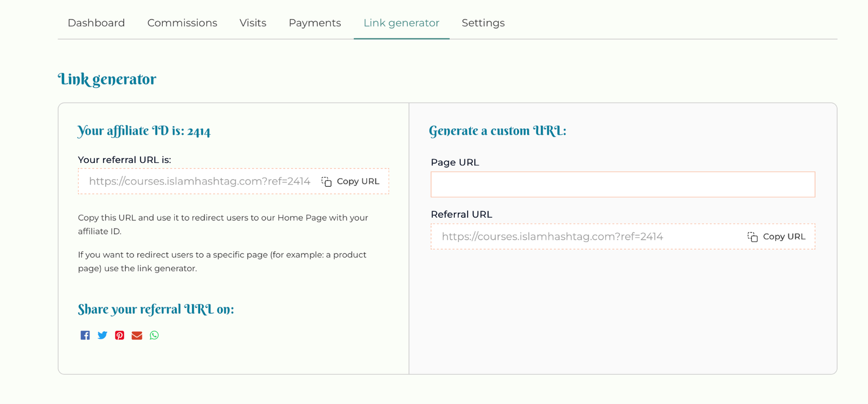Click Copy URL text under Your referral URL

click(358, 181)
